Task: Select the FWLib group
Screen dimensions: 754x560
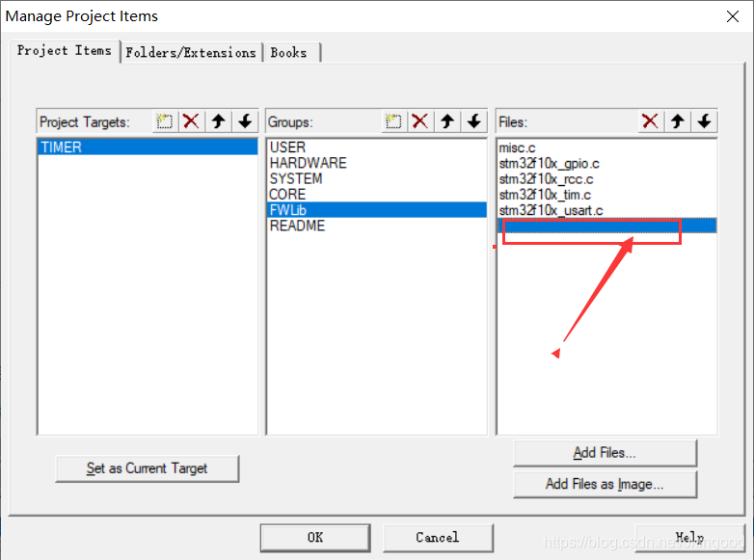Action: click(x=377, y=210)
